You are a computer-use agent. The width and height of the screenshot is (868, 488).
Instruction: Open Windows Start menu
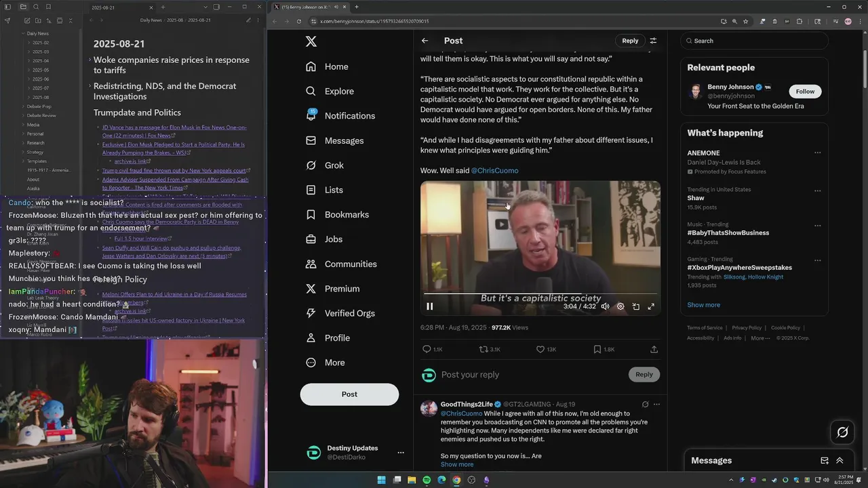coord(381,480)
